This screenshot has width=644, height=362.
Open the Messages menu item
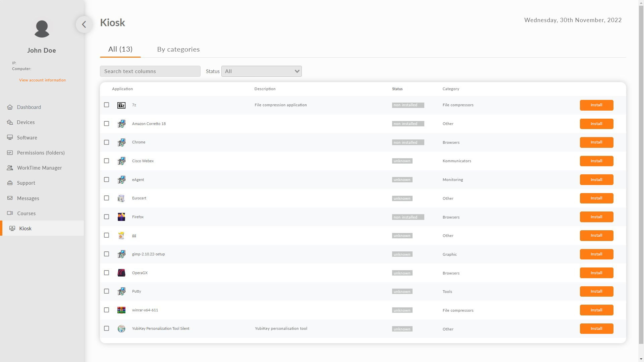coord(28,198)
